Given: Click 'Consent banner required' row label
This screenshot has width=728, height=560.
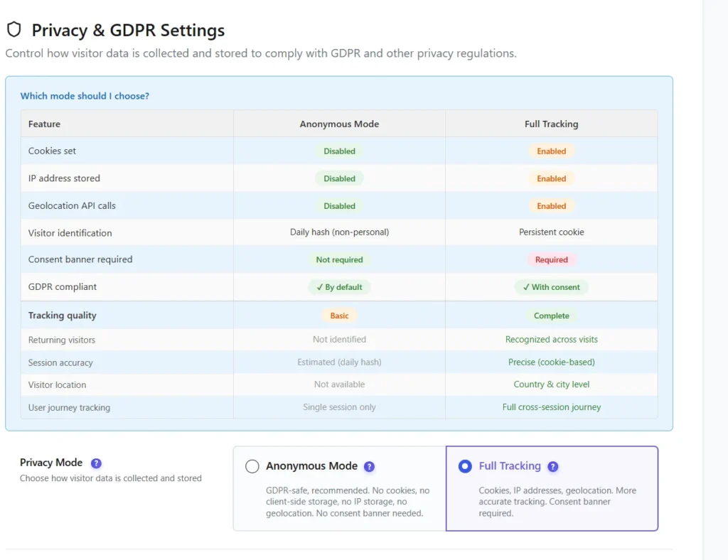Looking at the screenshot, I should (x=80, y=259).
